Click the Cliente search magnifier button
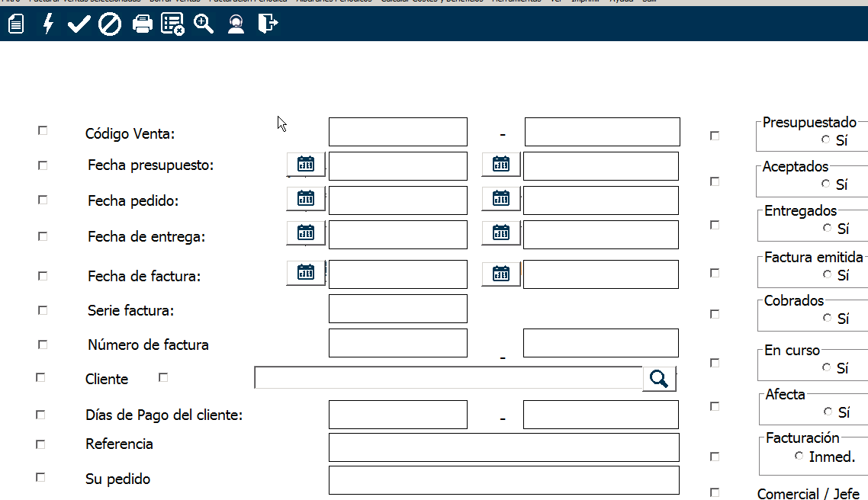Viewport: 868px width, 500px height. tap(659, 379)
